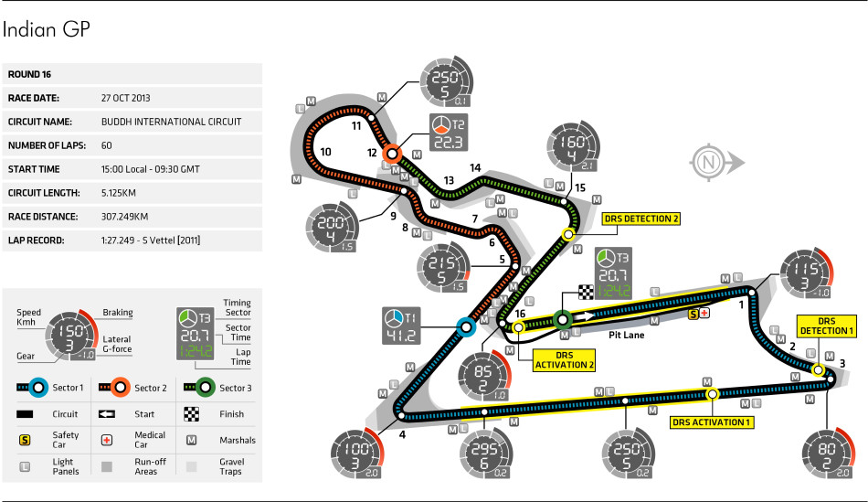Click the turn 10 number on the map
The image size is (868, 502).
(x=325, y=152)
